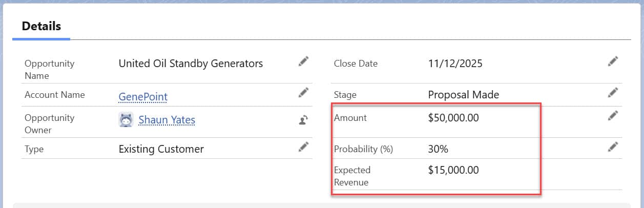Click the Expected Revenue field label
This screenshot has height=208, width=644.
(x=352, y=176)
